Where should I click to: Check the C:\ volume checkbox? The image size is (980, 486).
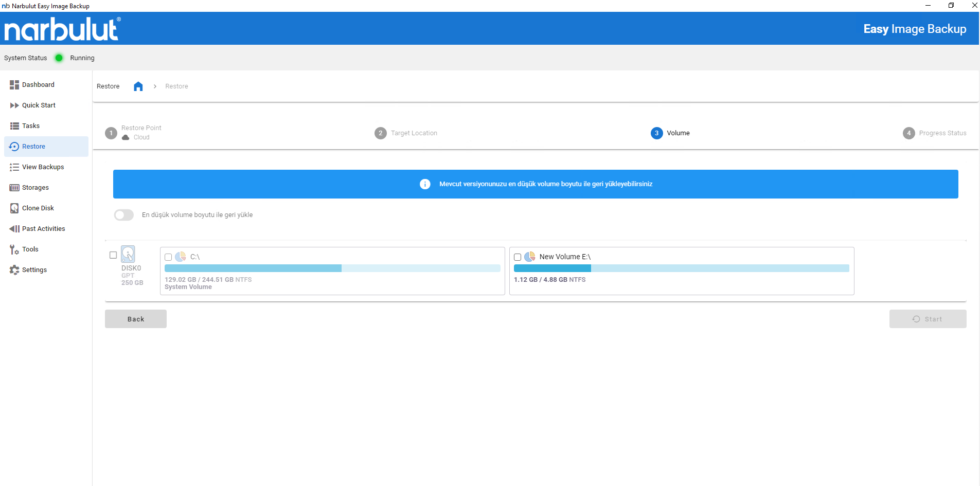click(168, 257)
